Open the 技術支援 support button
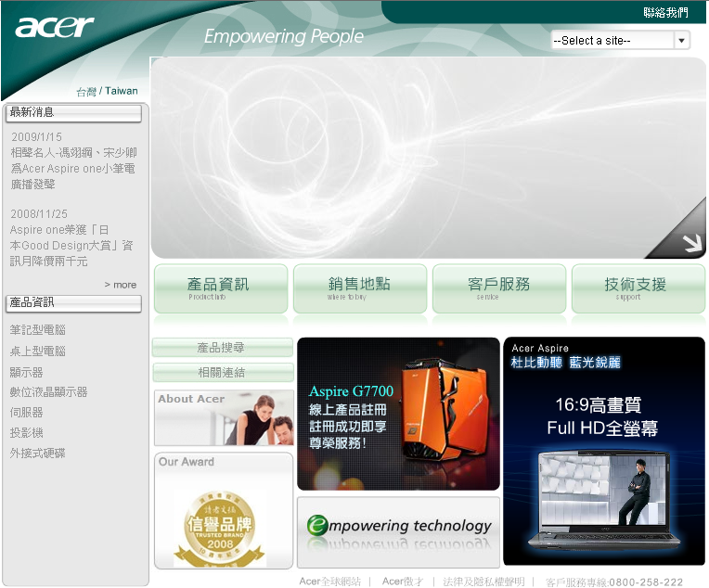709x588 pixels. coord(638,288)
